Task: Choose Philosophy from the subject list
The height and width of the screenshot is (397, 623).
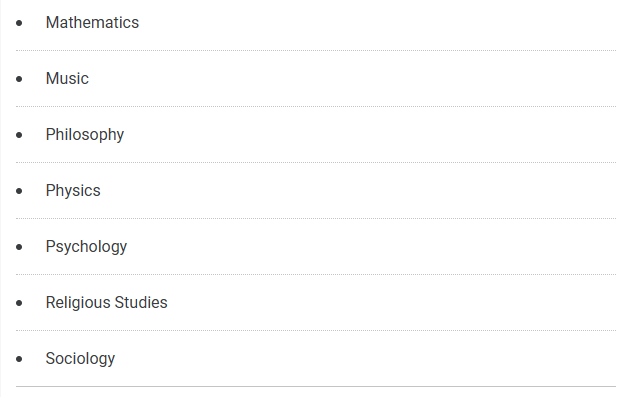Action: pos(85,135)
